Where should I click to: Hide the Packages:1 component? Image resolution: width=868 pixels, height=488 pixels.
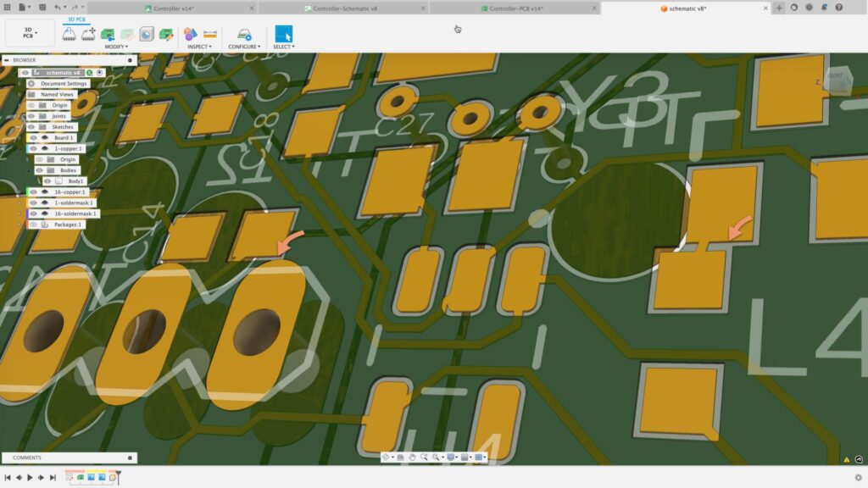[34, 225]
